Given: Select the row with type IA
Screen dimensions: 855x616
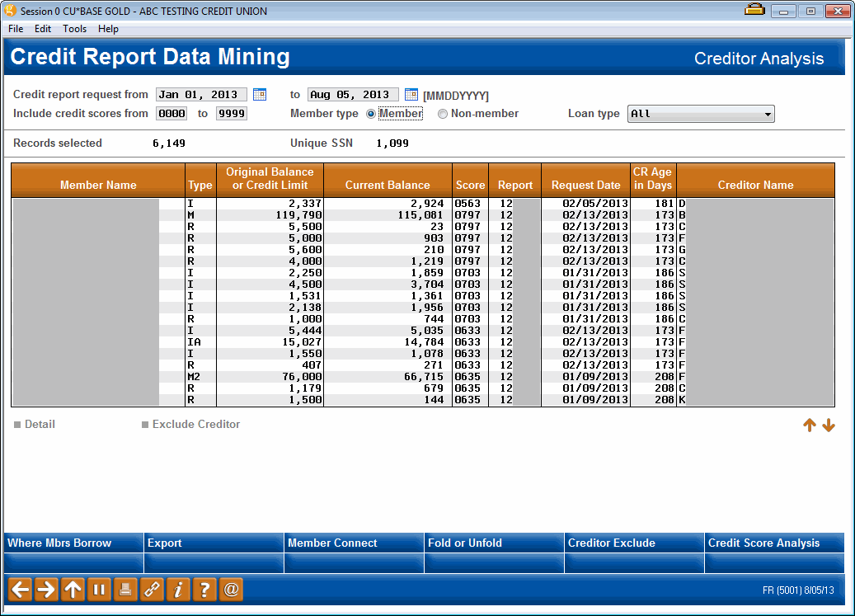Looking at the screenshot, I should [x=423, y=342].
